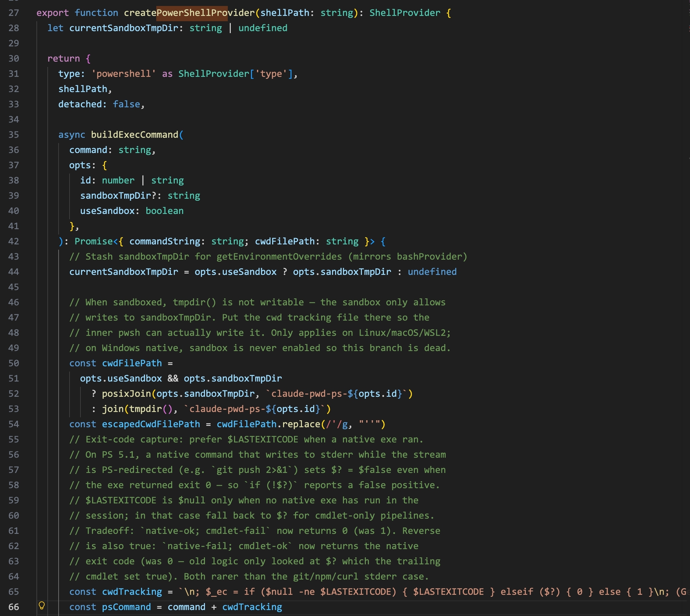Image resolution: width=690 pixels, height=616 pixels.
Task: Click the id property on line 38
Action: pyautogui.click(x=85, y=180)
